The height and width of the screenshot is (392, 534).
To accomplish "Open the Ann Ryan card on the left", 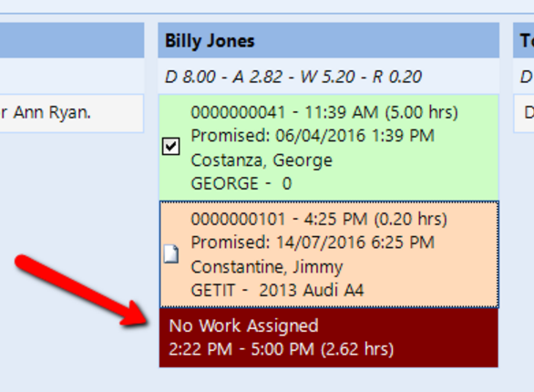I will pos(72,113).
